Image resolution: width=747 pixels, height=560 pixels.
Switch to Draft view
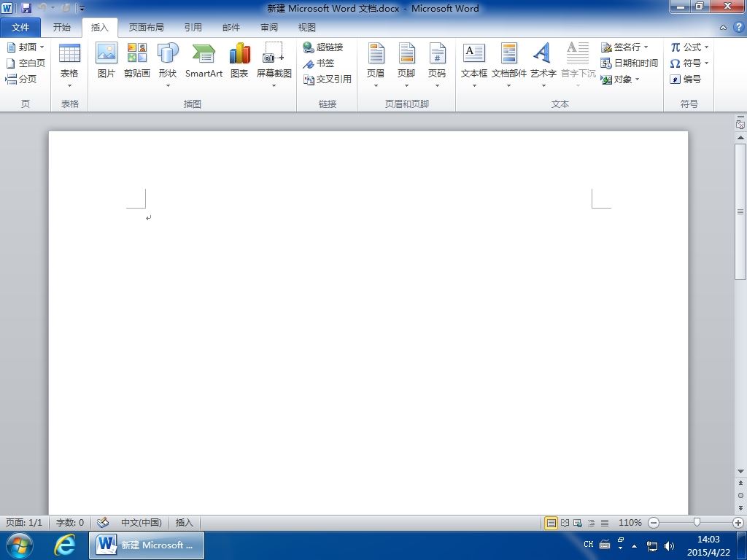[x=605, y=523]
